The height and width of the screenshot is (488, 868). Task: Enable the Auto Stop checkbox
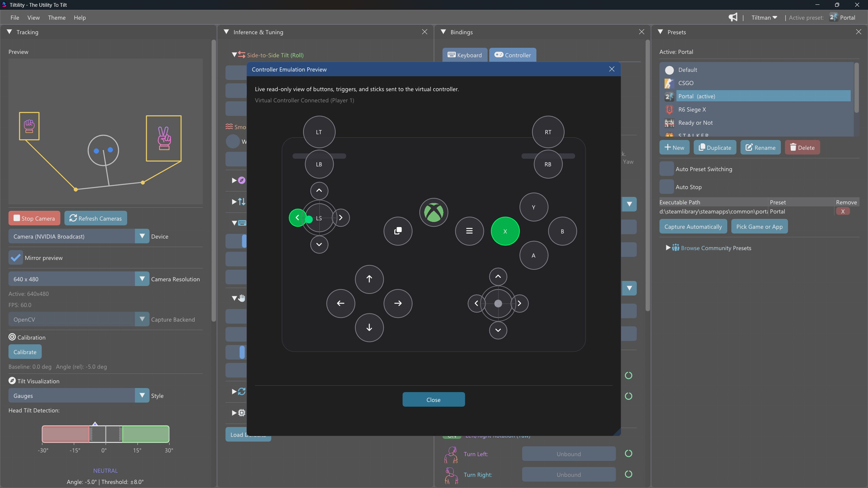coord(667,187)
